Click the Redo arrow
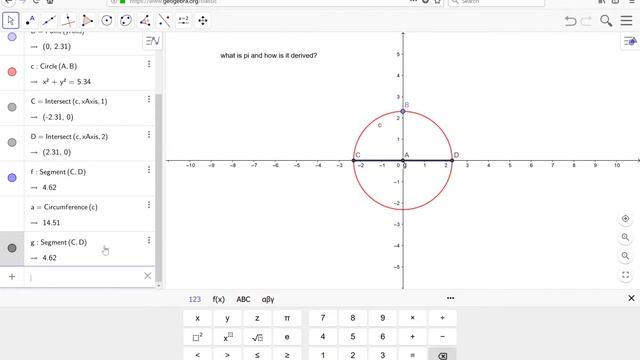 (587, 21)
